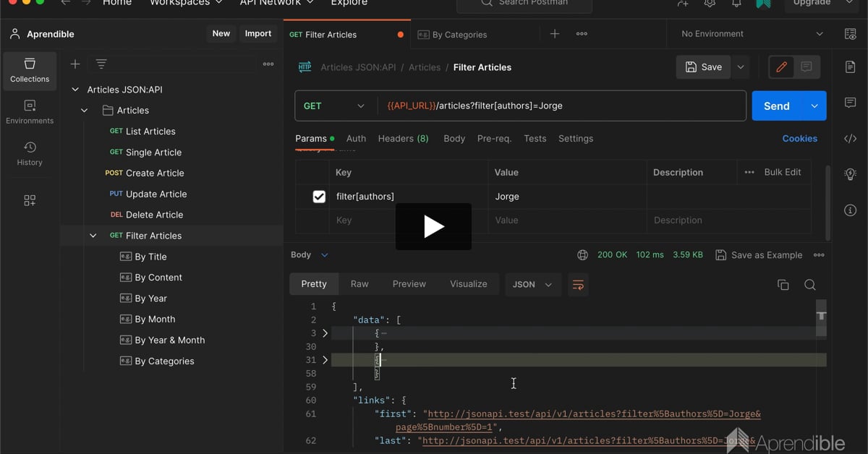868x454 pixels.
Task: Open the configure workspace sidebar icon
Action: (x=30, y=200)
